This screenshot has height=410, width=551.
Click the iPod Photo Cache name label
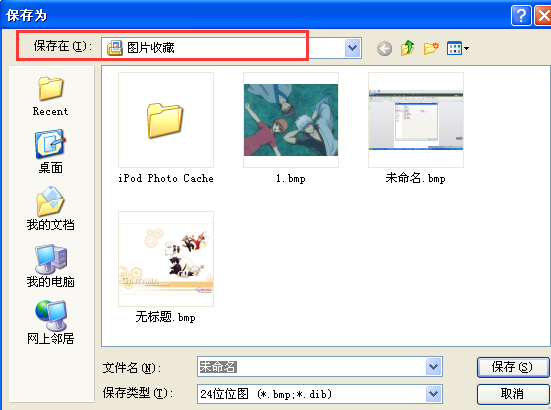coord(166,178)
